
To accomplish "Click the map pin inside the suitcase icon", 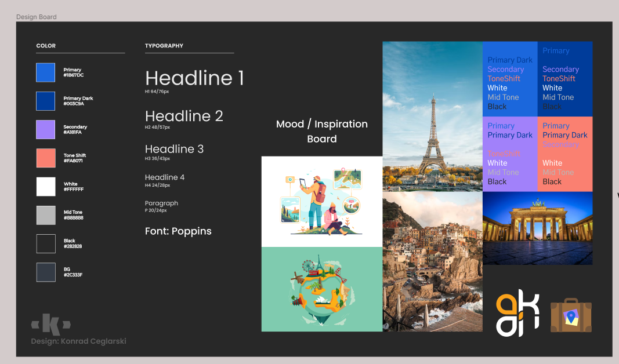I will (571, 316).
